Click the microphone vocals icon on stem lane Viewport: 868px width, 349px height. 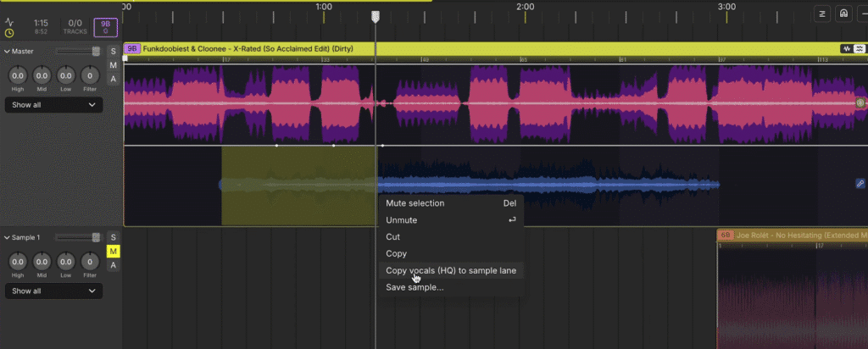860,184
